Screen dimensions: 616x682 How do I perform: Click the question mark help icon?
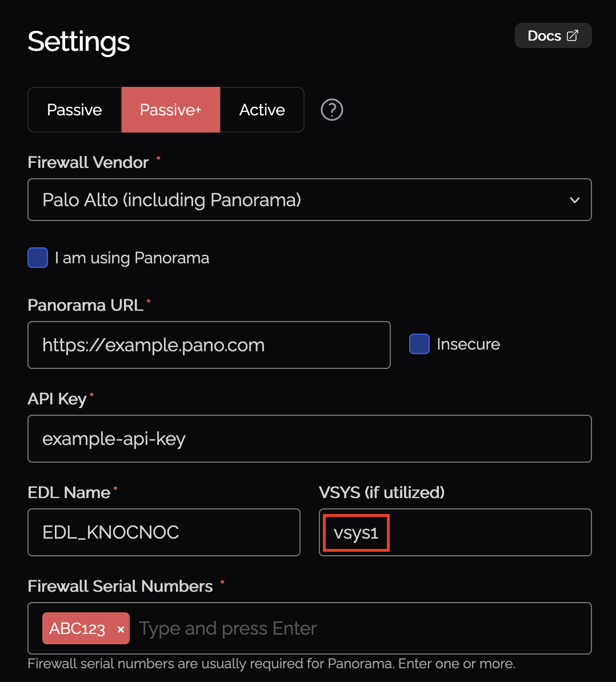tap(332, 110)
